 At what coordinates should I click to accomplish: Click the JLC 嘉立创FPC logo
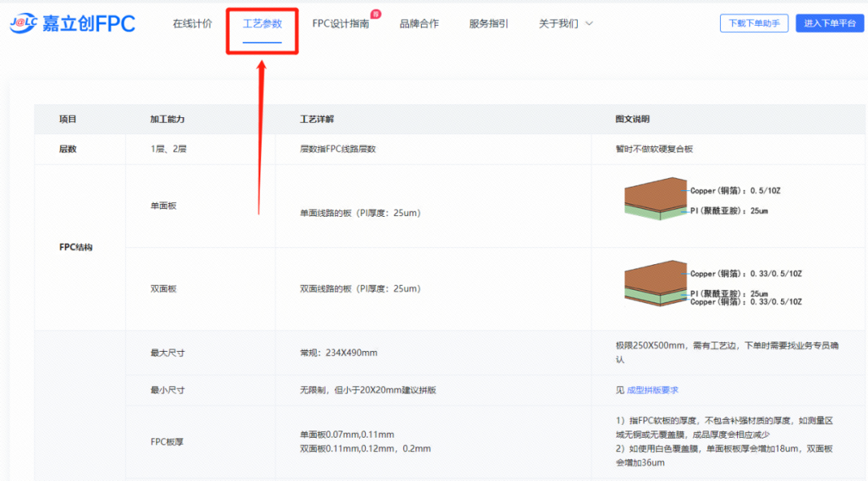point(72,24)
